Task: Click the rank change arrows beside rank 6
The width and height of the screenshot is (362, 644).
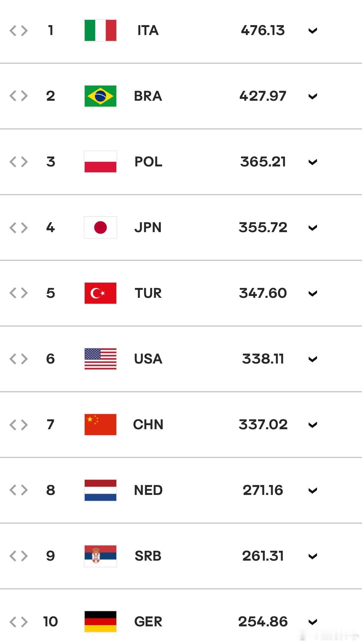Action: 19,359
